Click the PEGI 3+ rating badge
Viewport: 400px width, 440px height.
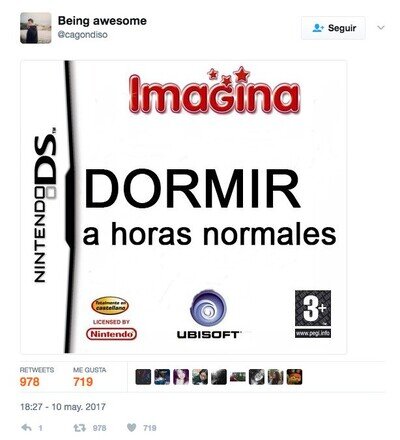point(313,314)
